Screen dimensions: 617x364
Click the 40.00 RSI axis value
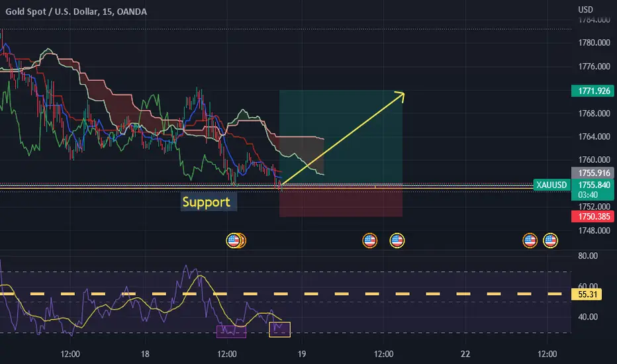pyautogui.click(x=588, y=317)
